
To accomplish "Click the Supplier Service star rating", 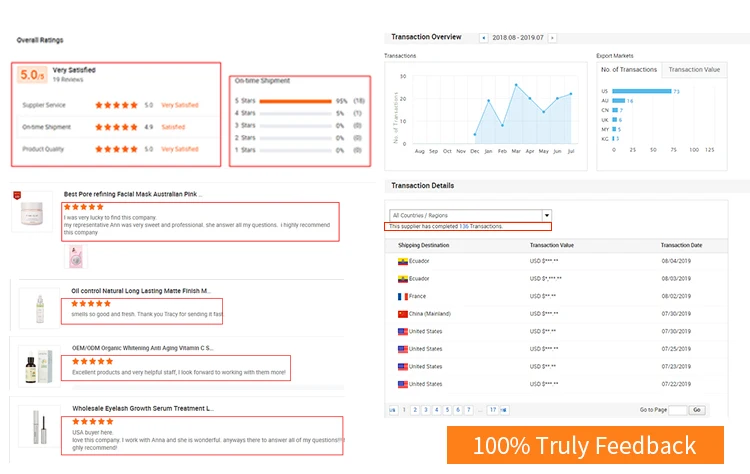I will 116,105.
